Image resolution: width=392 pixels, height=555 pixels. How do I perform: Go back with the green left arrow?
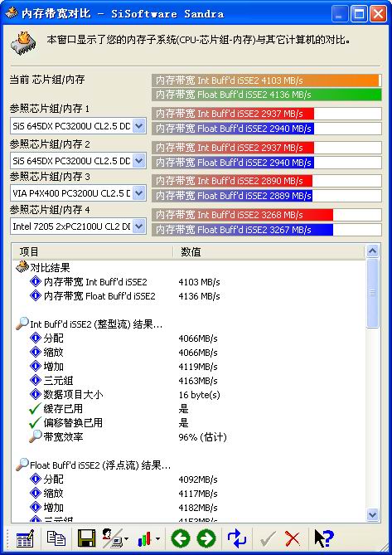tap(181, 538)
